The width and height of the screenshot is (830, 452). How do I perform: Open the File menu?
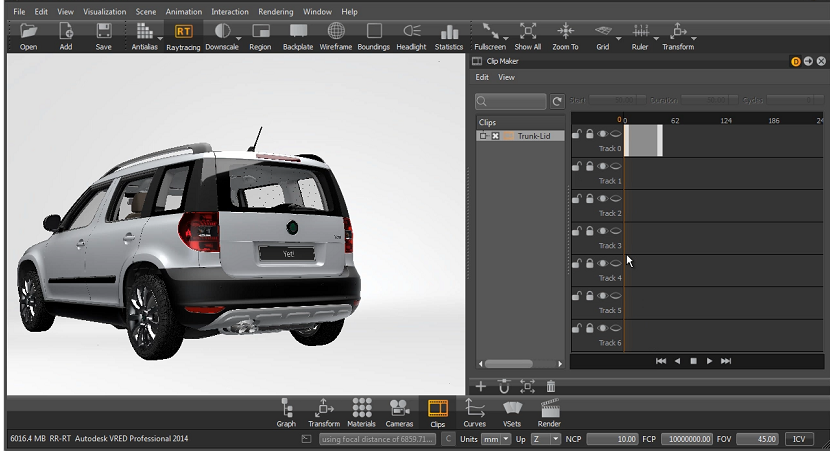pos(19,11)
